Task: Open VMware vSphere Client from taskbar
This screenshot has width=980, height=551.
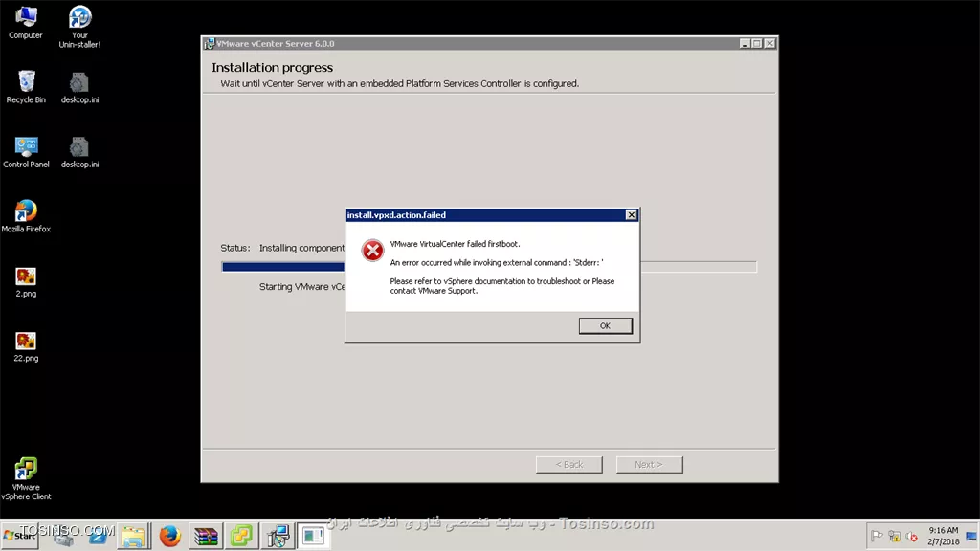Action: tap(241, 536)
